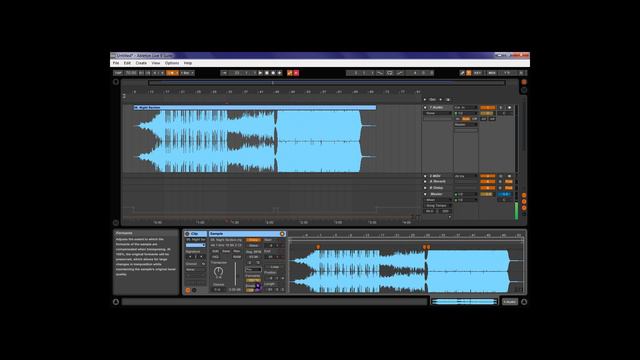Open the View menu

pyautogui.click(x=156, y=63)
